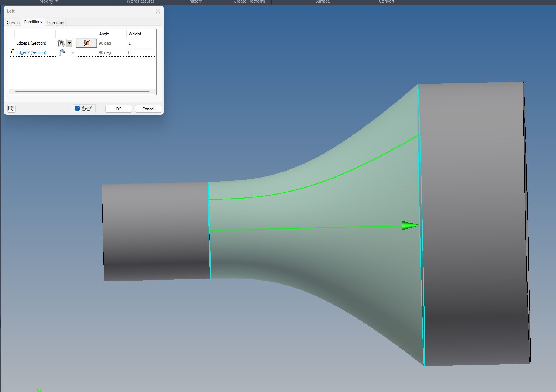
Task: Open the help question-mark icon in Loft dialog
Action: tap(11, 108)
